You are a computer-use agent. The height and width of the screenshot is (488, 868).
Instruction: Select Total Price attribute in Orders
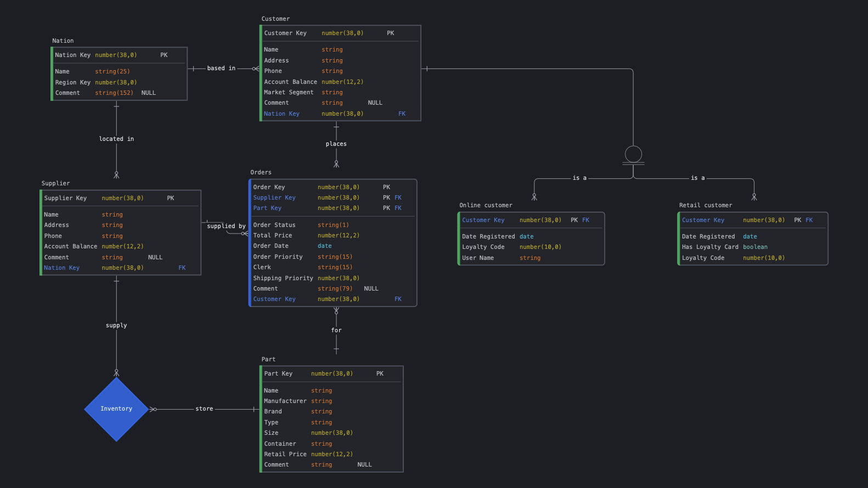point(334,236)
